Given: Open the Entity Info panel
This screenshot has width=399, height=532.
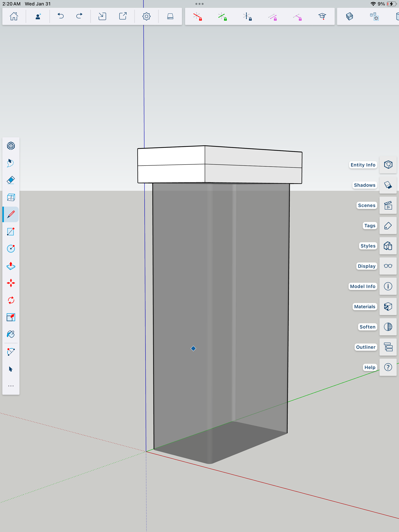Looking at the screenshot, I should (x=388, y=165).
